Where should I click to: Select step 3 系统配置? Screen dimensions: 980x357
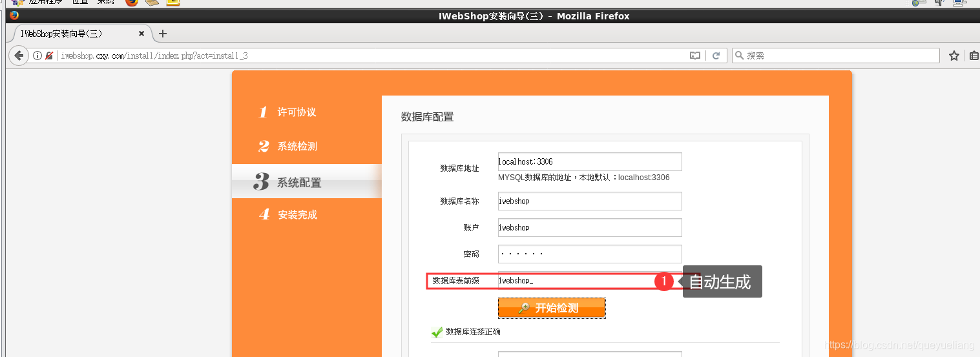point(307,181)
